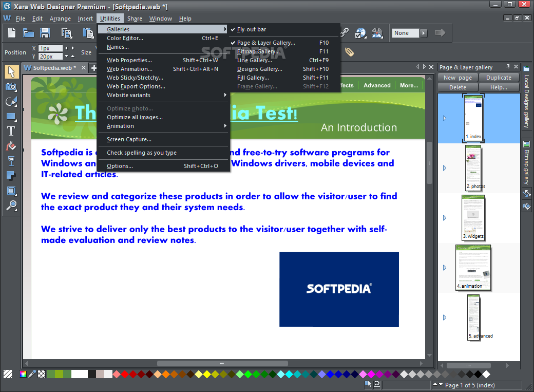This screenshot has height=392, width=534.
Task: Click the New document icon
Action: pos(12,33)
